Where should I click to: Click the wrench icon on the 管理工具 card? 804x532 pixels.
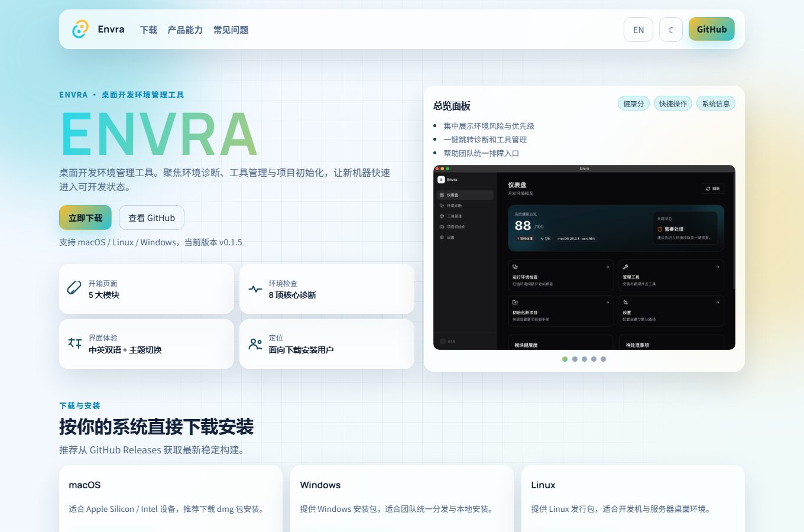(625, 267)
